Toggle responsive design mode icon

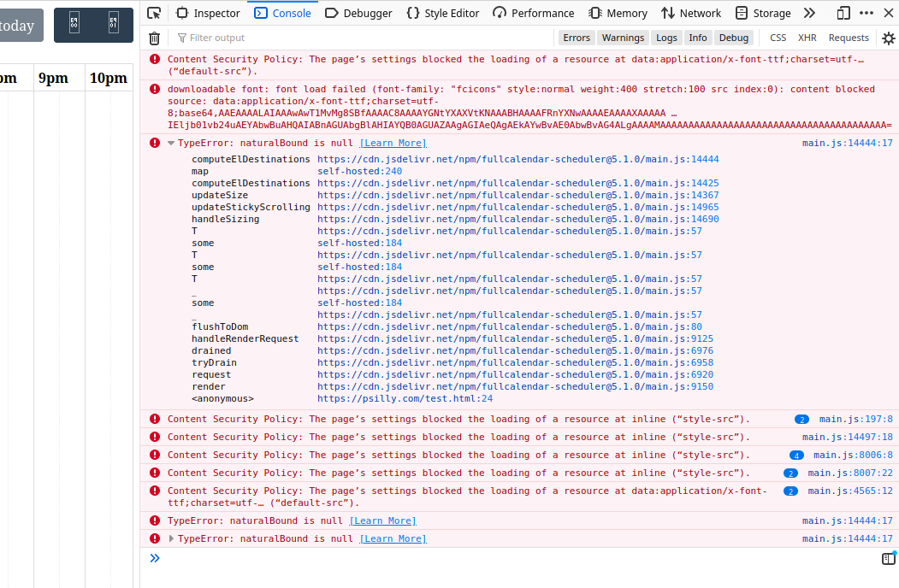(843, 13)
